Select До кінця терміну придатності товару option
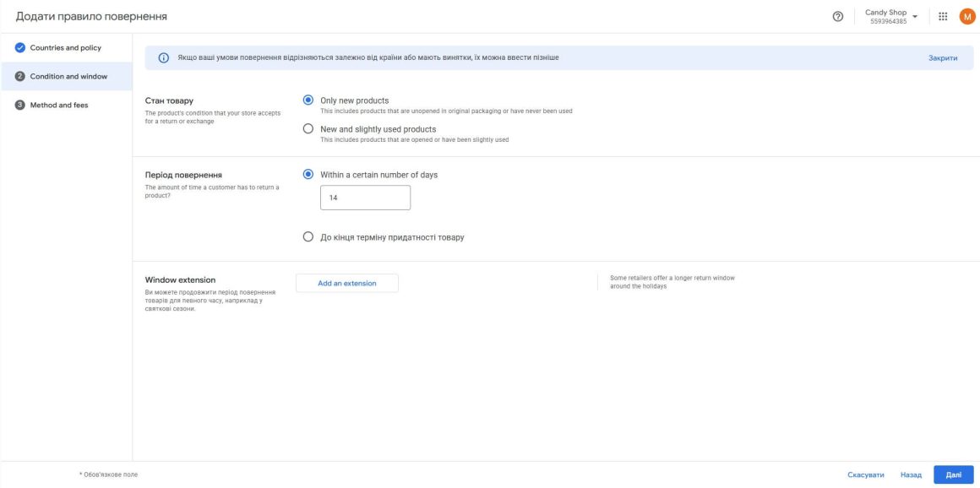This screenshot has width=980, height=488. tap(308, 236)
